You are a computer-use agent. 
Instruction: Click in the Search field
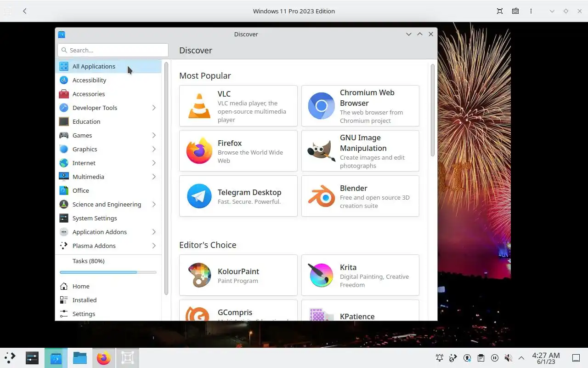pos(113,50)
